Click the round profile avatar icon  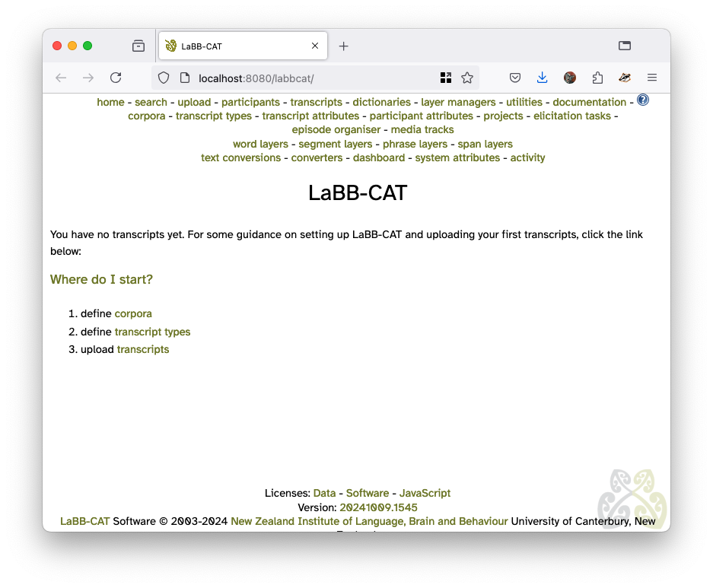570,78
